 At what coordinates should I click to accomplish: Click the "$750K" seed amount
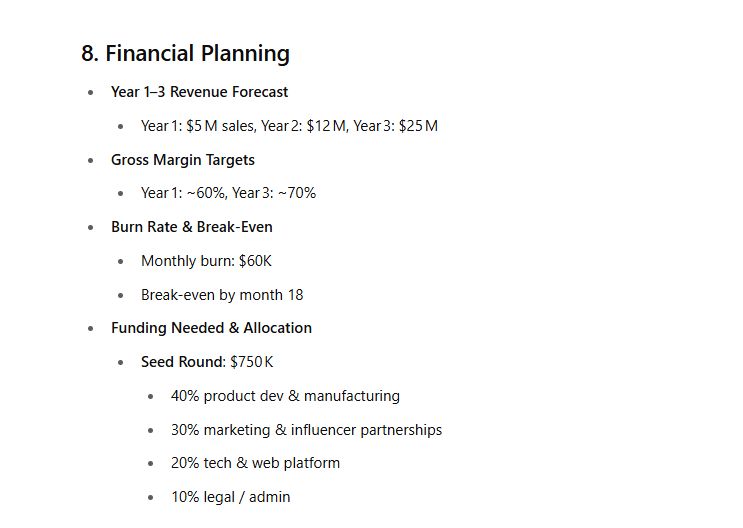tap(252, 362)
